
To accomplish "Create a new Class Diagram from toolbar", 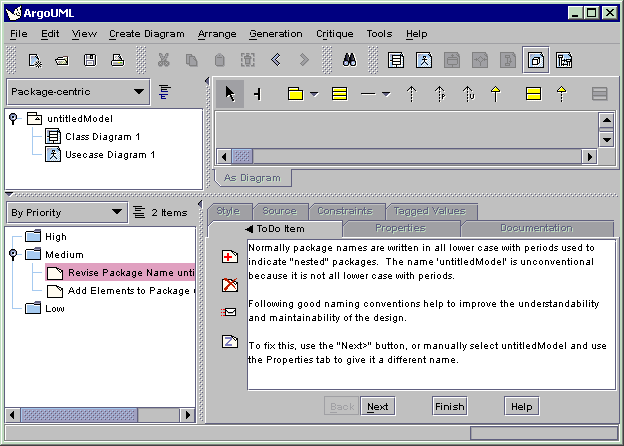I will (x=396, y=60).
